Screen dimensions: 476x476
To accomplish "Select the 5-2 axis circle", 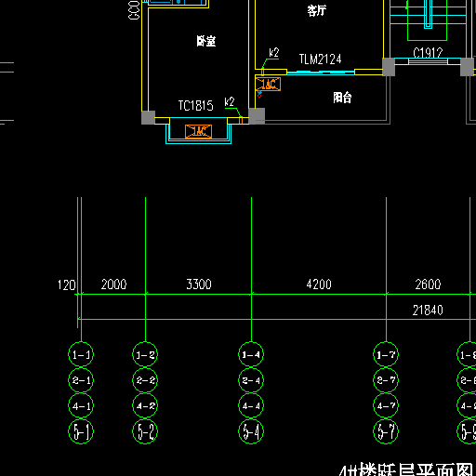I will (145, 431).
